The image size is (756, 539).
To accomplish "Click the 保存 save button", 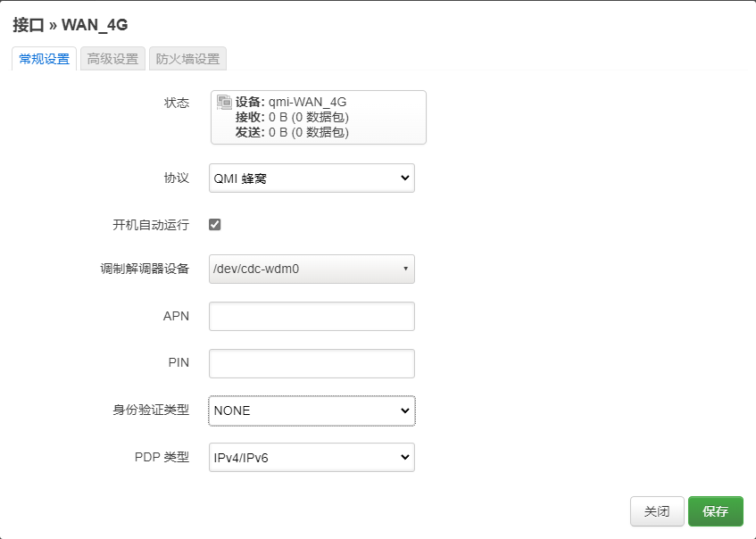I will point(716,511).
